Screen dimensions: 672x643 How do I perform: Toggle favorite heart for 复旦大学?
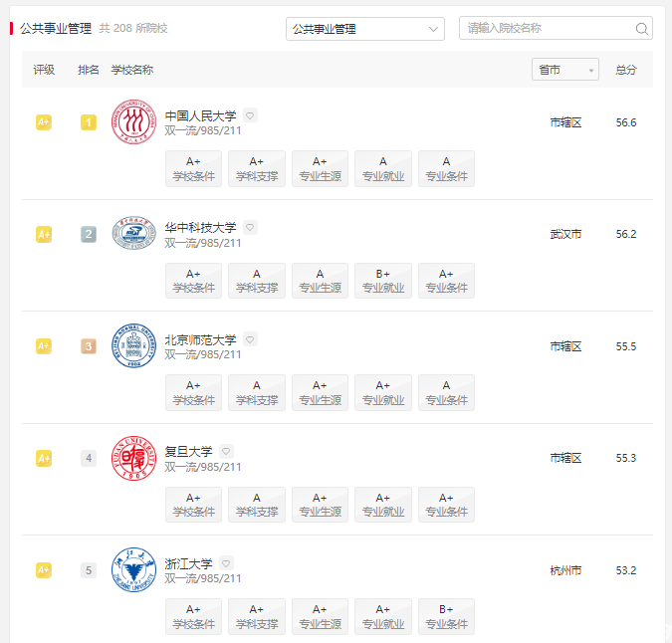[x=226, y=451]
